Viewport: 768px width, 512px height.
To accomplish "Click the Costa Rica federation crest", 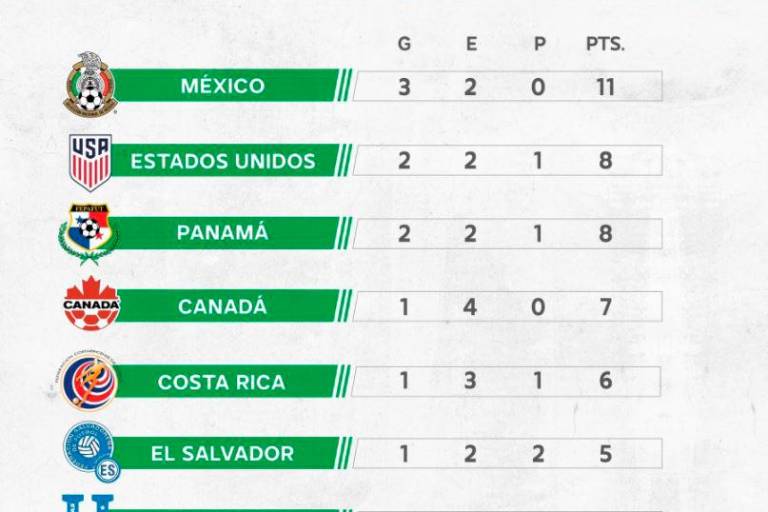I will click(x=90, y=381).
